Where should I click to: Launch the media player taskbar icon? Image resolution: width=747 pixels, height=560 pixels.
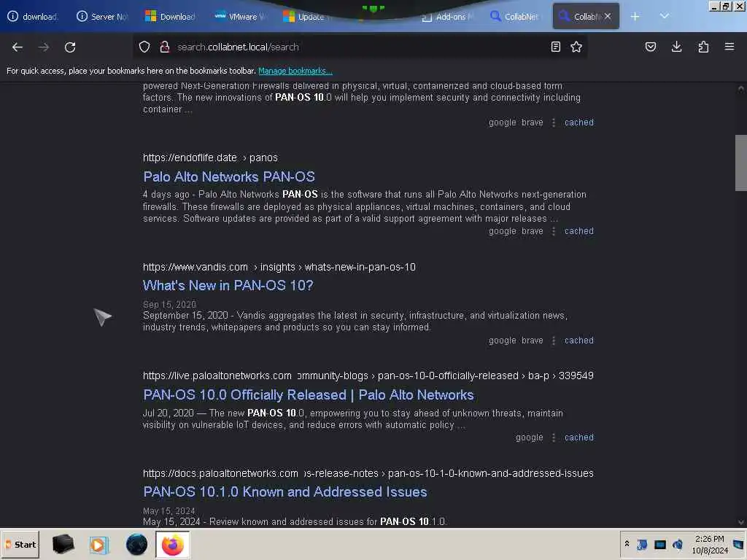(99, 545)
